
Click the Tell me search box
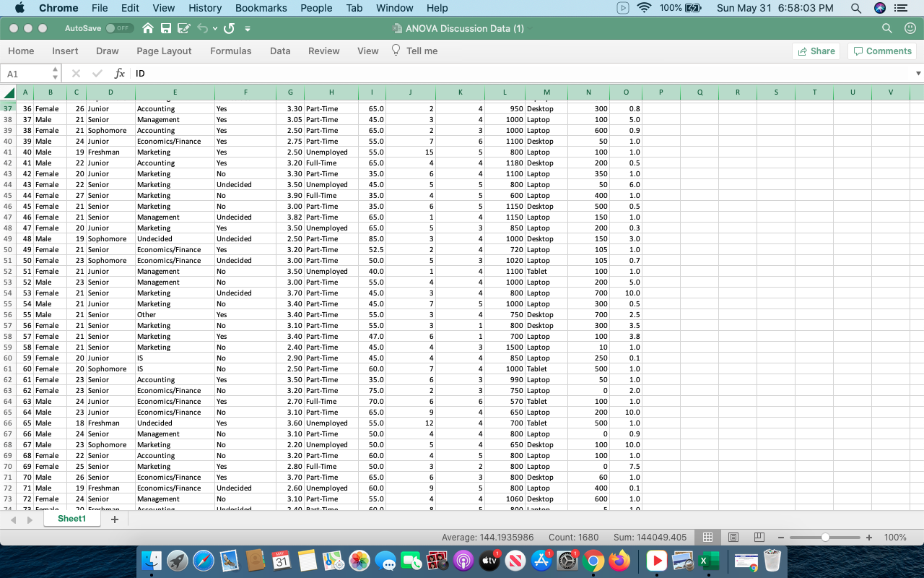click(x=414, y=51)
